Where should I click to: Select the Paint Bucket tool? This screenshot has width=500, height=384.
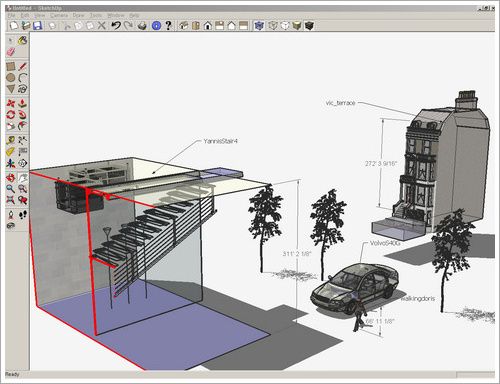click(x=22, y=41)
